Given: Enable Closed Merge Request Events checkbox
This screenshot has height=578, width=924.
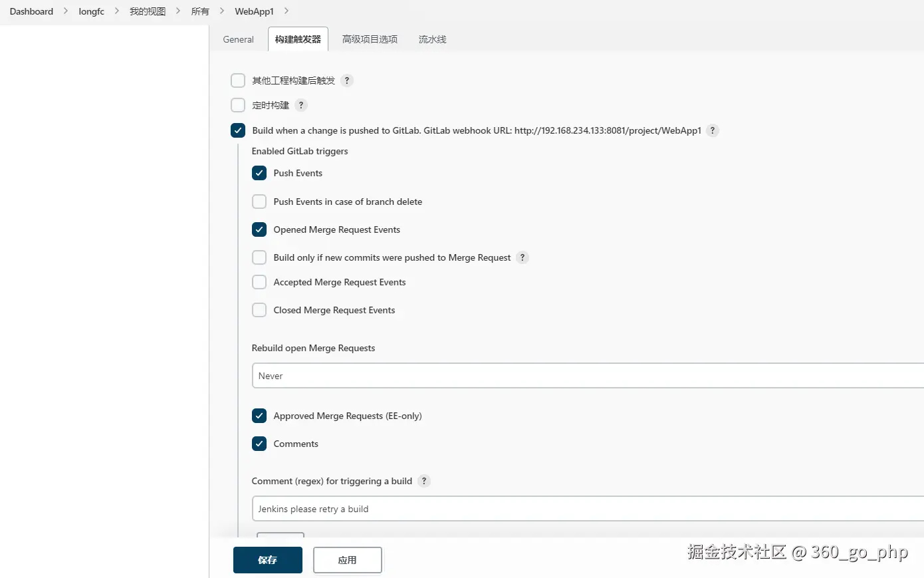Looking at the screenshot, I should click(259, 310).
